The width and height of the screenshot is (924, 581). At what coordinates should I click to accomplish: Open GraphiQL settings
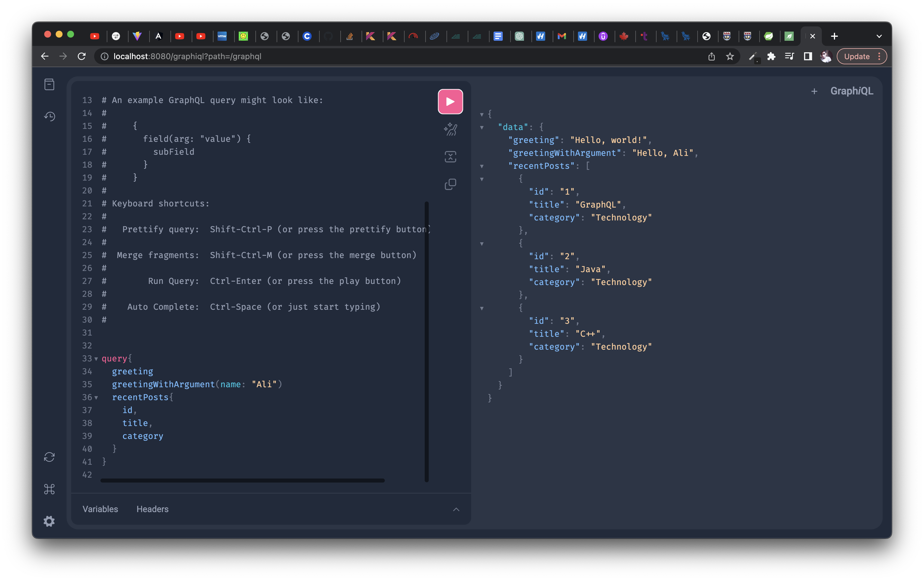49,521
